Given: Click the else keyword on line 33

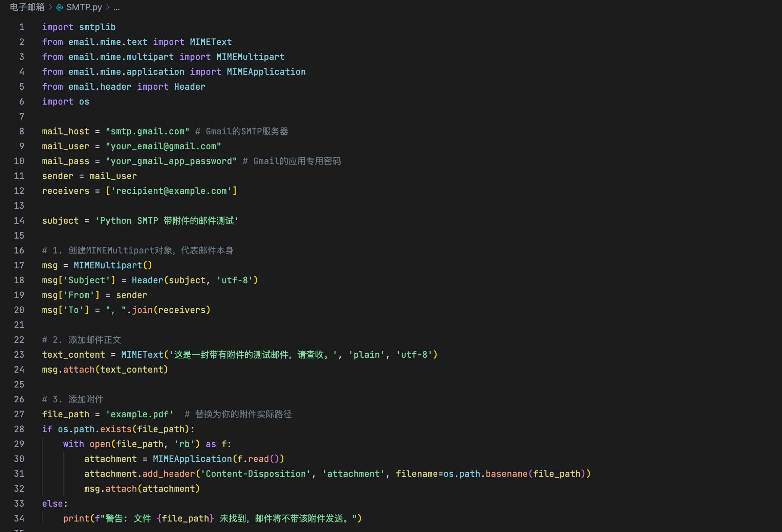Looking at the screenshot, I should click(x=52, y=504).
